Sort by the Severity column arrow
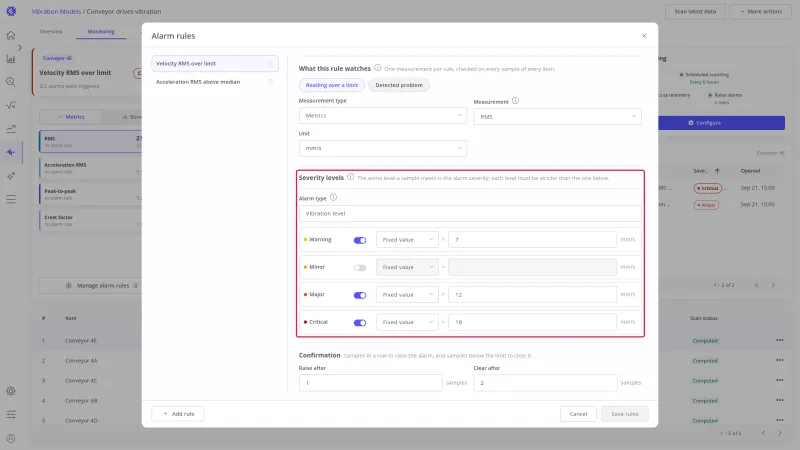Viewport: 800px width, 450px height. (x=717, y=171)
